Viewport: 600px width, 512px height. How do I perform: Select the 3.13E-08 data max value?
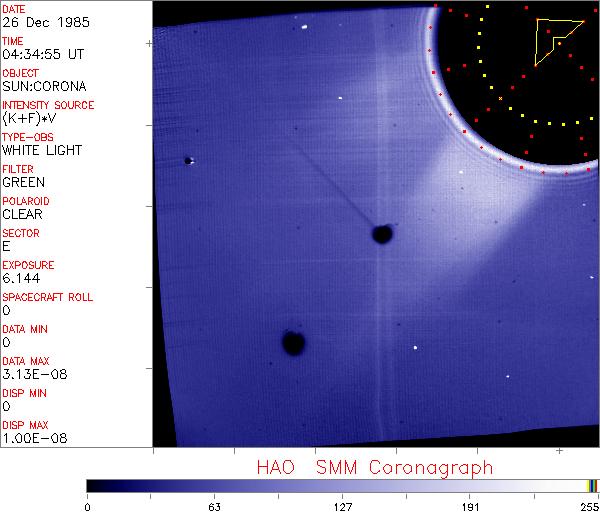click(x=35, y=374)
